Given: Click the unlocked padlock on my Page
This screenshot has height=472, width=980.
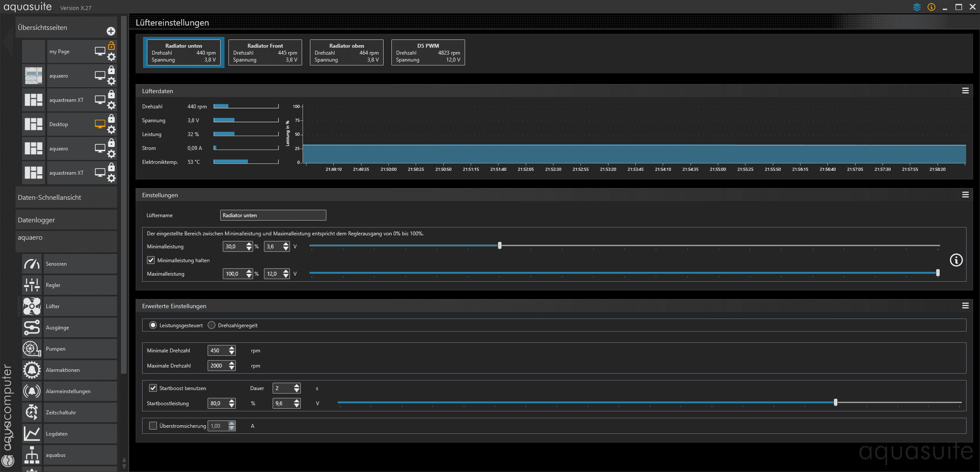Looking at the screenshot, I should pyautogui.click(x=111, y=46).
